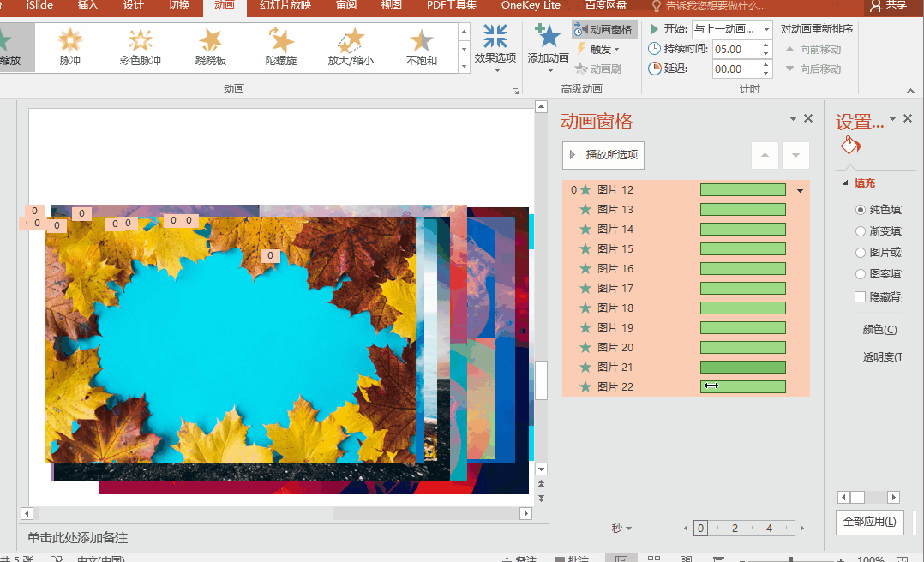
Task: Check the 隐藏背 hide background checkbox
Action: coord(861,297)
